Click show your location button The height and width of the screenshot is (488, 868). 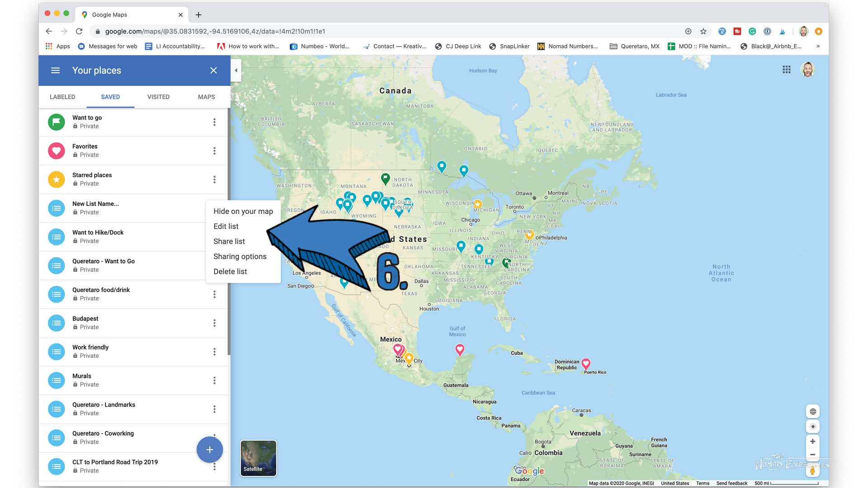tap(813, 427)
